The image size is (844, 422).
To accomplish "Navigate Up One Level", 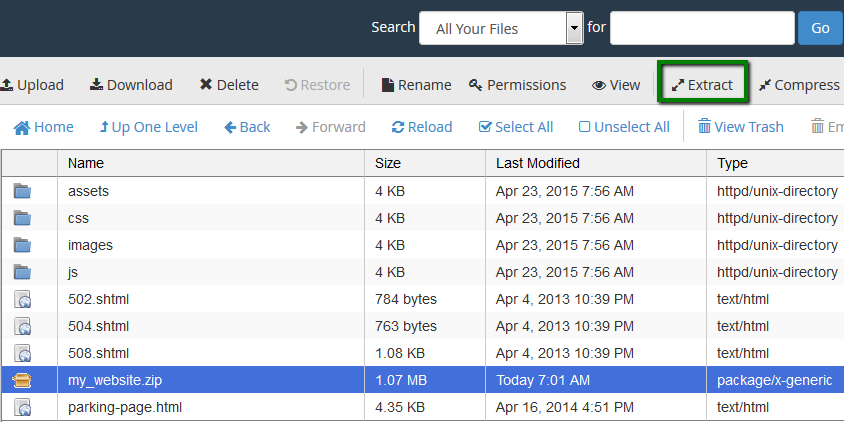I will point(148,127).
